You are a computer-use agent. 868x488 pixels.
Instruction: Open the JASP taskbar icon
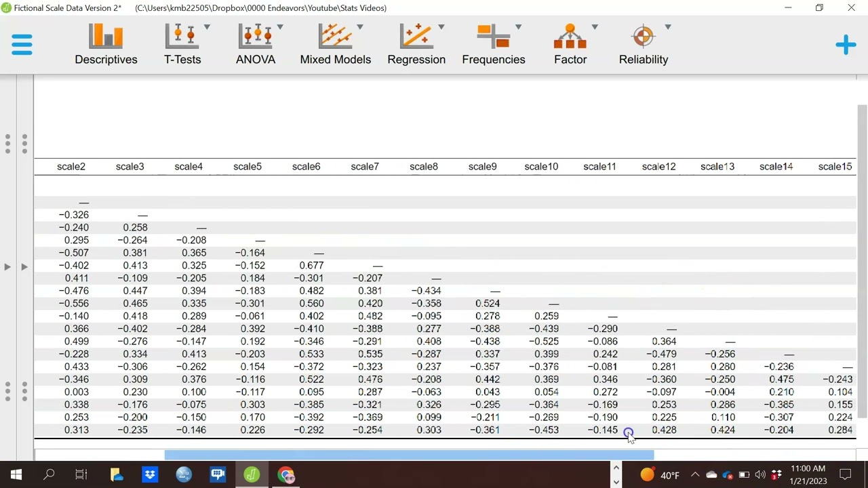click(252, 474)
